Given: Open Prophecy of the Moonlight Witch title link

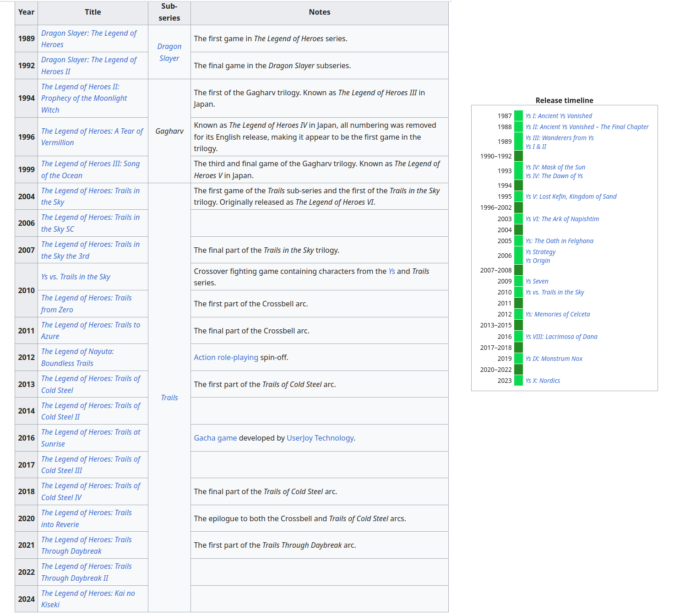Looking at the screenshot, I should tap(84, 98).
